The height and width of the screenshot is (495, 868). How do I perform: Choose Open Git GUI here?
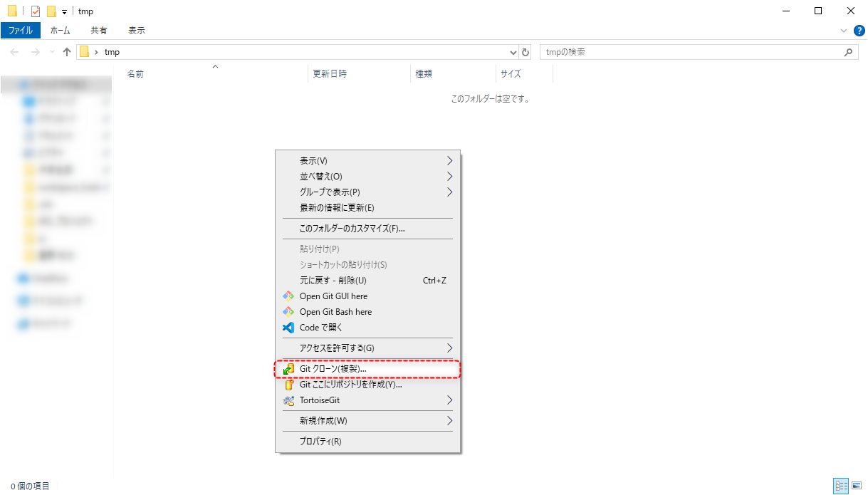click(368, 296)
